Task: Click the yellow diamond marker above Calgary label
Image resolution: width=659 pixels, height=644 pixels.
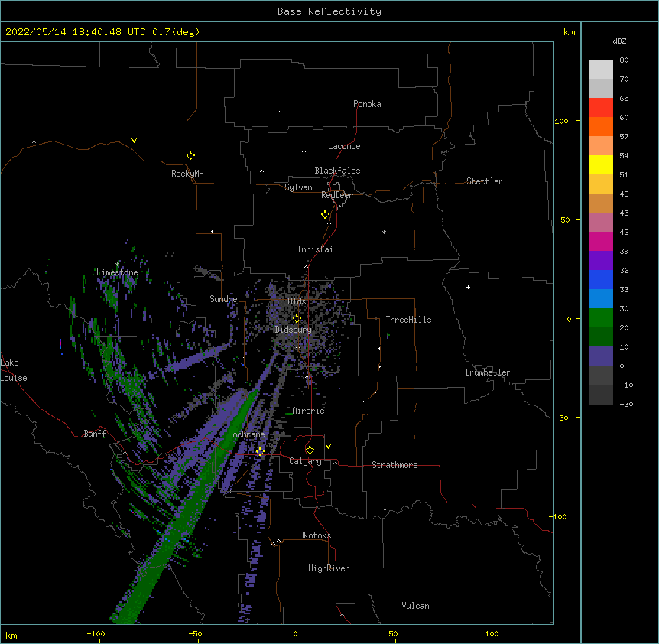Action: coord(310,450)
